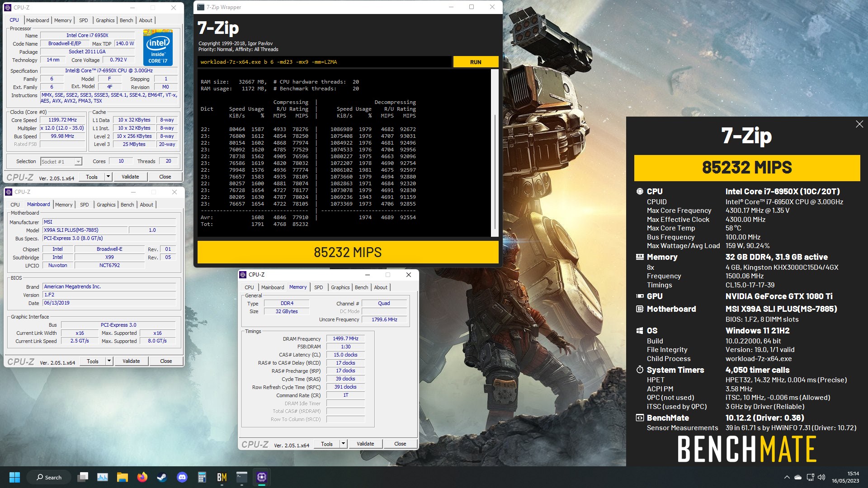Image resolution: width=868 pixels, height=488 pixels.
Task: Open the OneDrive tray icon
Action: tap(798, 477)
